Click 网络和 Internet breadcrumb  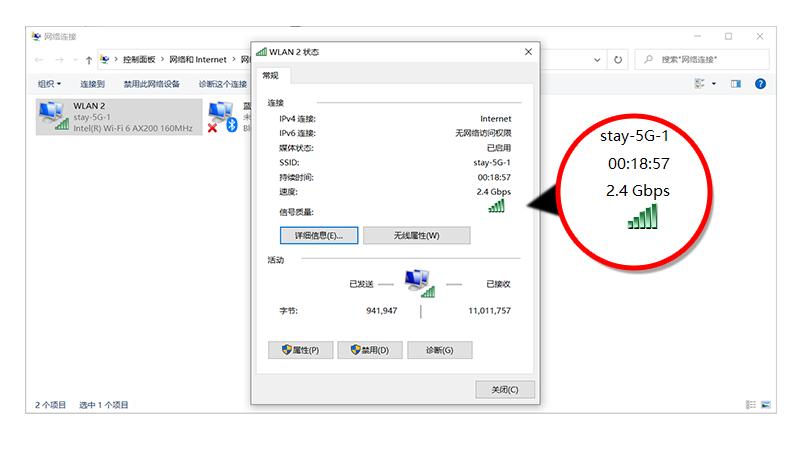[x=197, y=60]
